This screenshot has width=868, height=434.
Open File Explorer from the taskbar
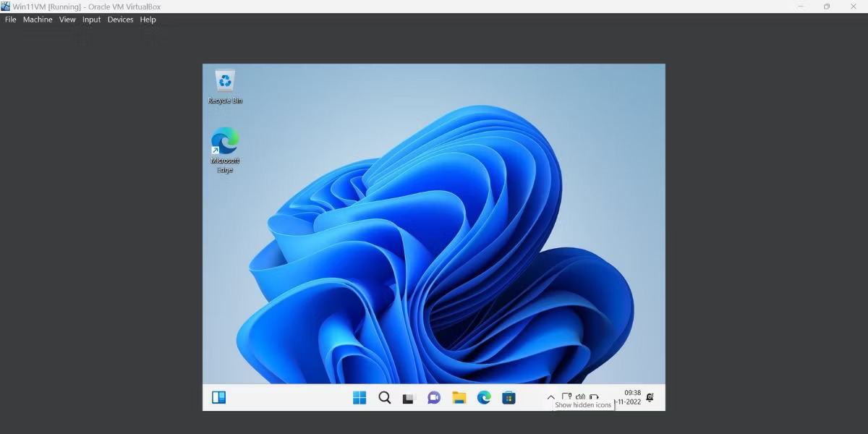coord(459,397)
